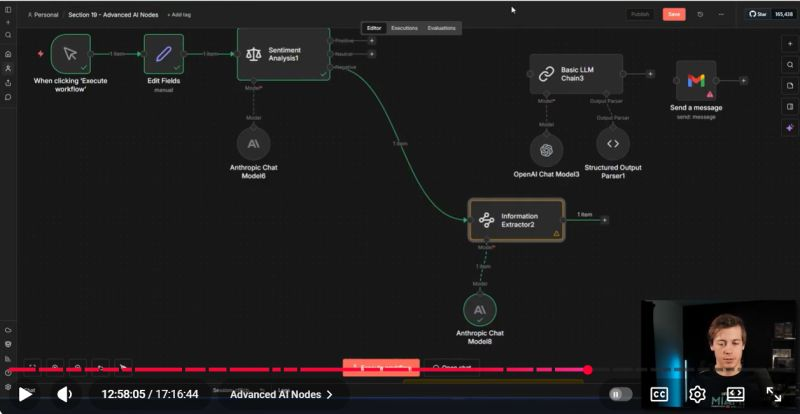Go to Home overview in left sidebar
Screen dimensions: 800x414
point(8,54)
